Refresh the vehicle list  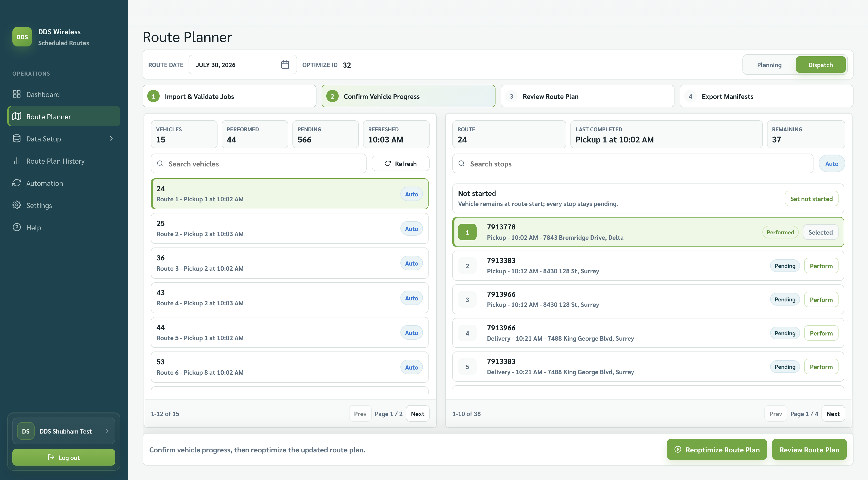click(x=400, y=164)
